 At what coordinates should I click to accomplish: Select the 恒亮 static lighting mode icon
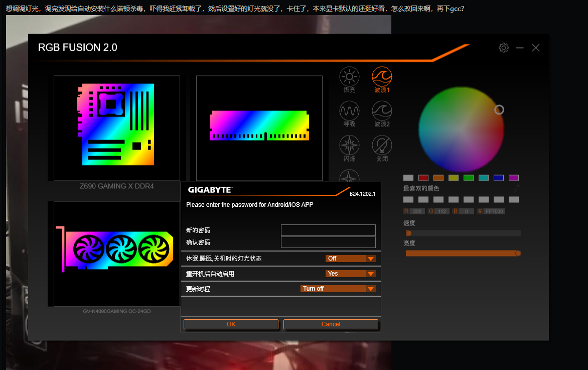pos(350,77)
